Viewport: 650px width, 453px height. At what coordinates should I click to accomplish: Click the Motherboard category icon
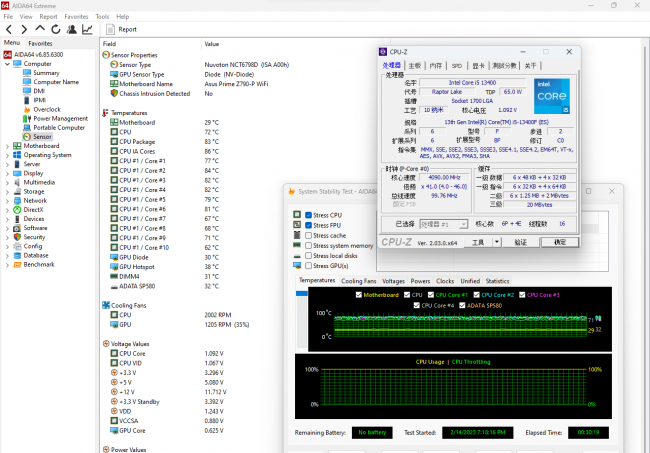17,146
